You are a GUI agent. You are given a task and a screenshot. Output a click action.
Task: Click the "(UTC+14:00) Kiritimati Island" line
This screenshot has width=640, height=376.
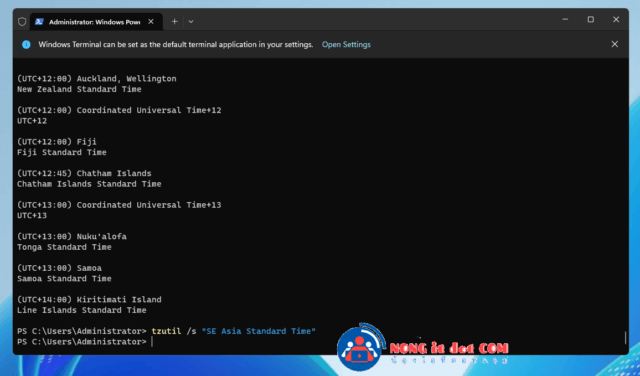[89, 300]
